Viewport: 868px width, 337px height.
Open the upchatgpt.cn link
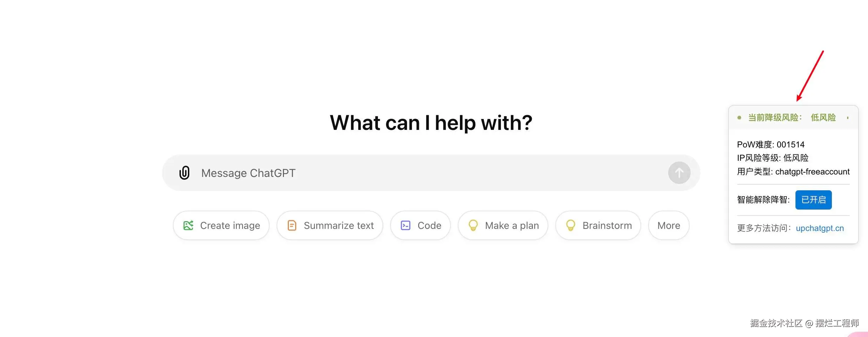(x=820, y=228)
